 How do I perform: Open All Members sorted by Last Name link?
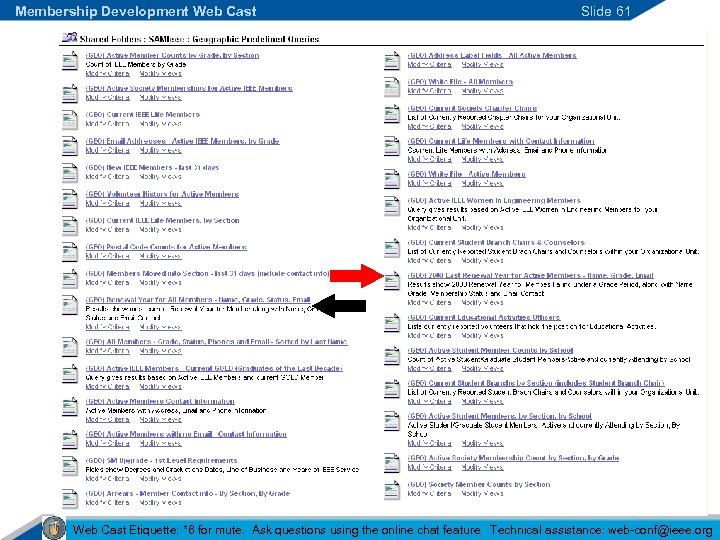(216, 342)
